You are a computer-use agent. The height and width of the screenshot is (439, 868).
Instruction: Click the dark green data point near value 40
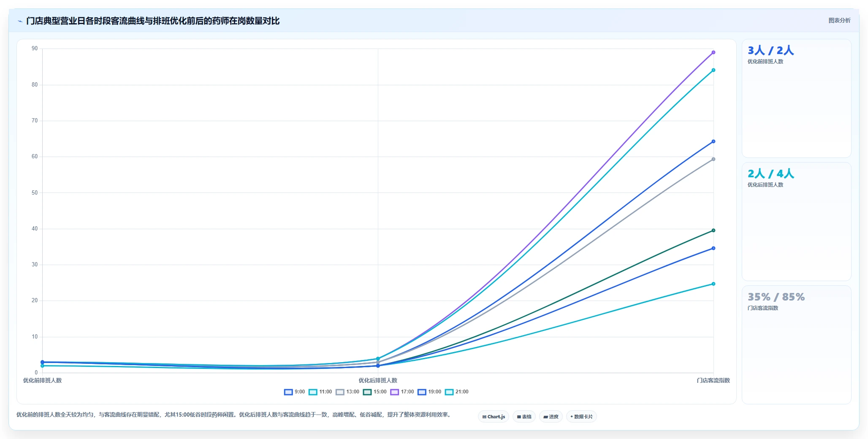pos(713,230)
